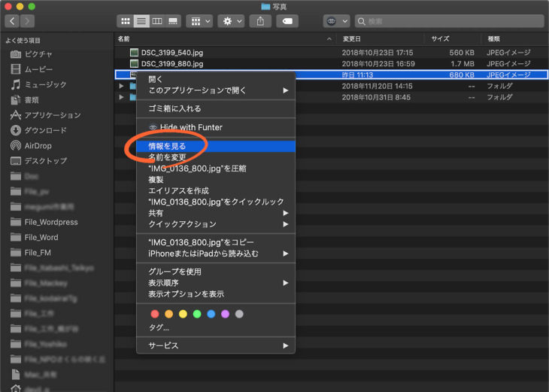549x392 pixels.
Task: Open the Funter eye icon dropdown
Action: (335, 21)
